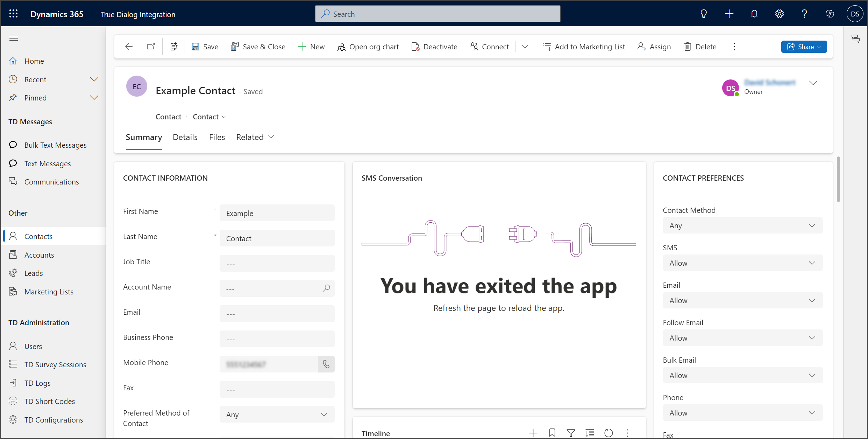Image resolution: width=868 pixels, height=439 pixels.
Task: Open the timeline more options menu
Action: pyautogui.click(x=627, y=433)
